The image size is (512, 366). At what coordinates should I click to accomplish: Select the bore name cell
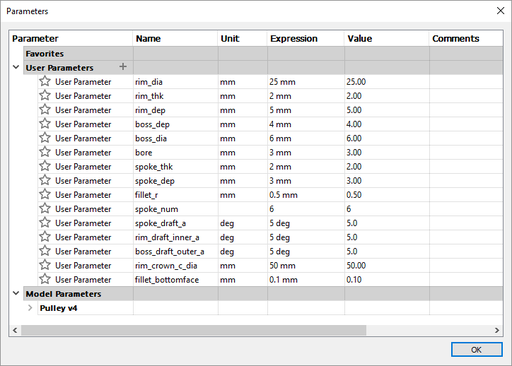click(176, 152)
